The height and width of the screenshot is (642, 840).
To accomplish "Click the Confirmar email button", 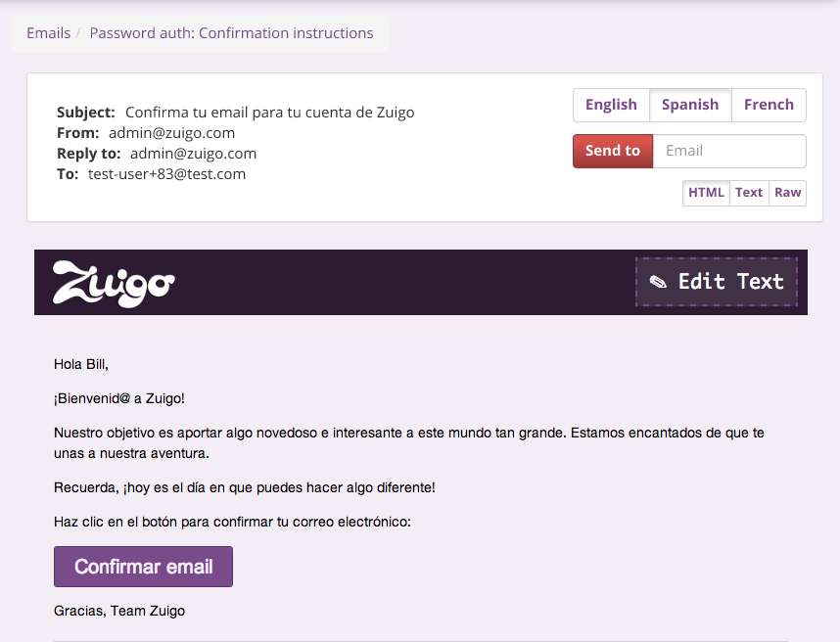I will (143, 567).
